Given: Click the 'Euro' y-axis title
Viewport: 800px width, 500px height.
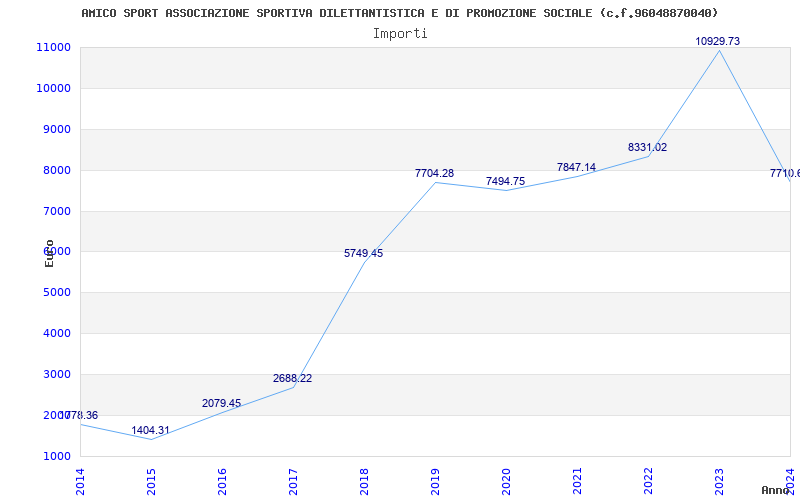Looking at the screenshot, I should [49, 253].
